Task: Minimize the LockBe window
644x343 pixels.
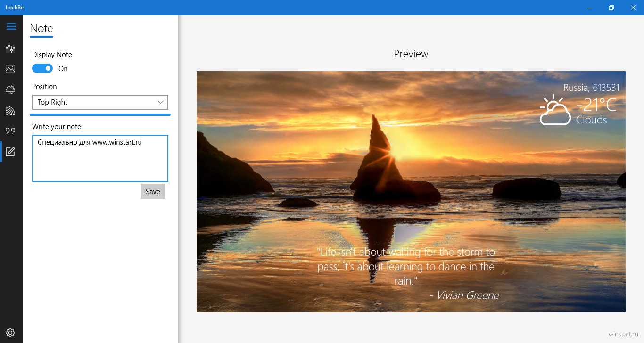Action: [590, 8]
